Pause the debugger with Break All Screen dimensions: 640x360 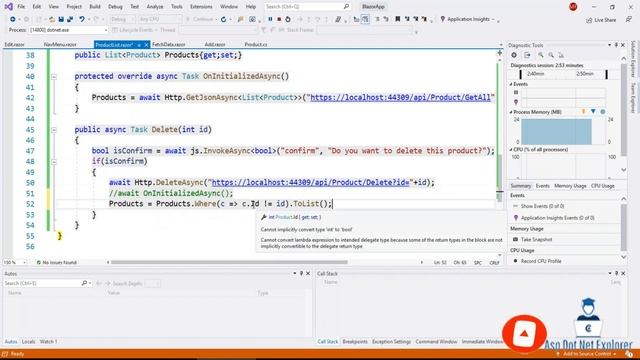point(270,19)
